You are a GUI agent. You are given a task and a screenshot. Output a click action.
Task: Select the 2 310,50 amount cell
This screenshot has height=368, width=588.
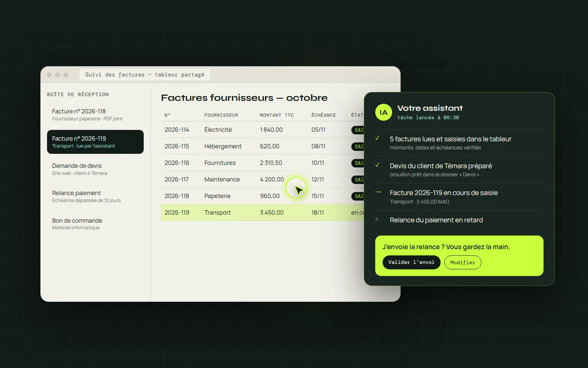point(271,163)
